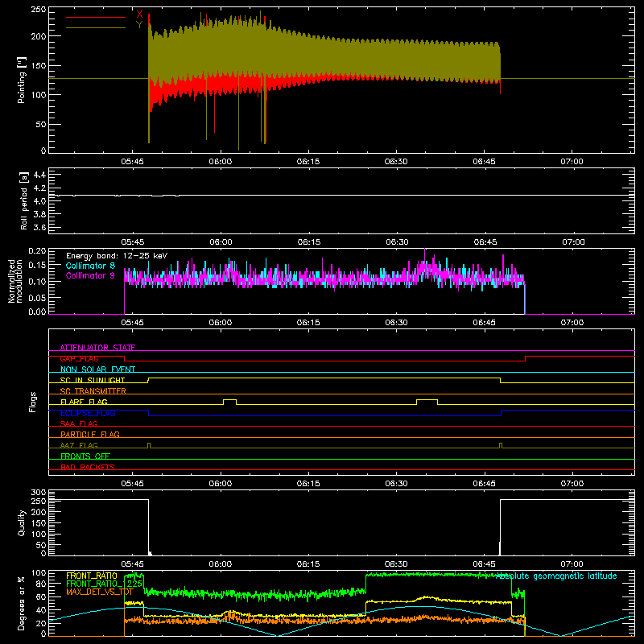Click the 'Energy band: 12-25 keV' label
This screenshot has height=644, width=644.
(x=117, y=256)
